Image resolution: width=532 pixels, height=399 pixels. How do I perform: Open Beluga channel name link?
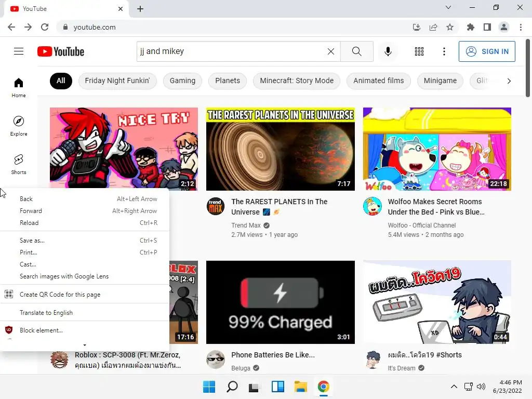(241, 368)
